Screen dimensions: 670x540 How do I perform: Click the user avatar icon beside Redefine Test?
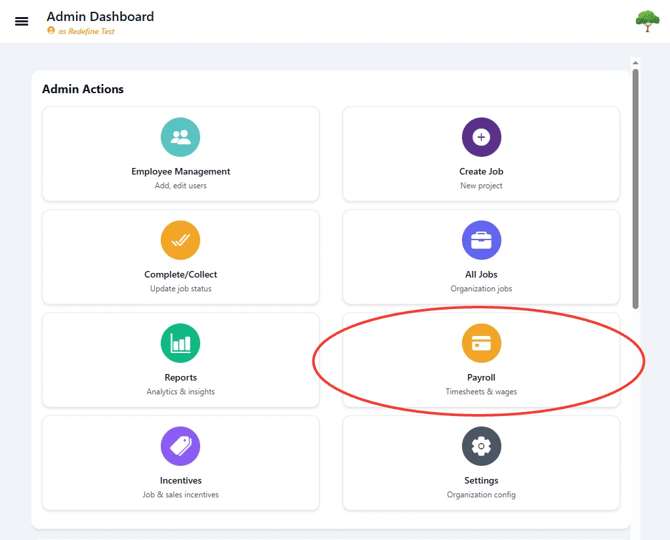tap(51, 30)
